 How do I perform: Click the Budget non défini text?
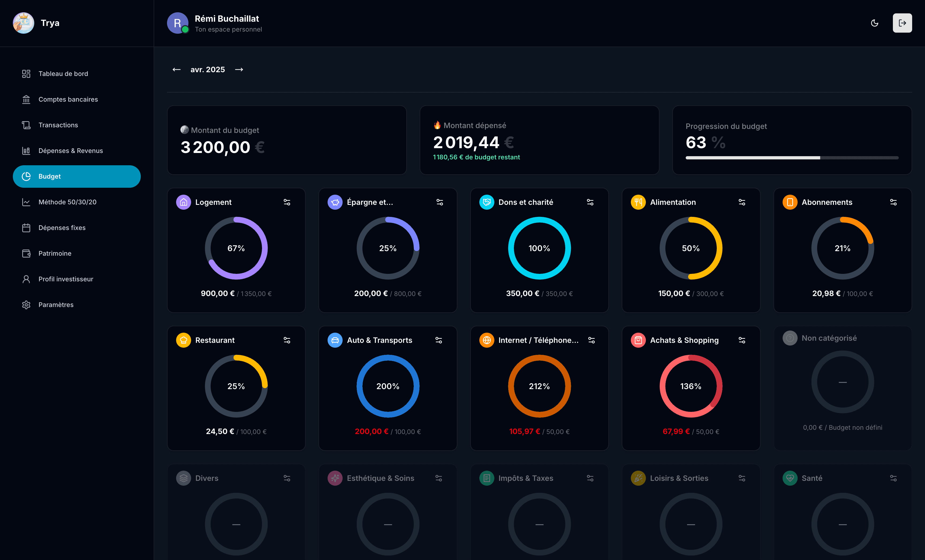[856, 428]
